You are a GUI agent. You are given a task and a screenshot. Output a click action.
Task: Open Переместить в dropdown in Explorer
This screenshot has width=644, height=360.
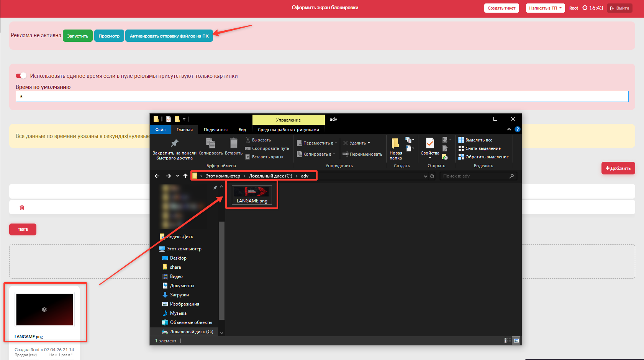317,143
